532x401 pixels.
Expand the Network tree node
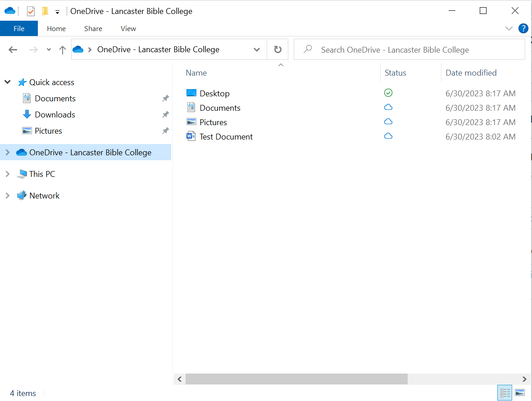point(8,196)
